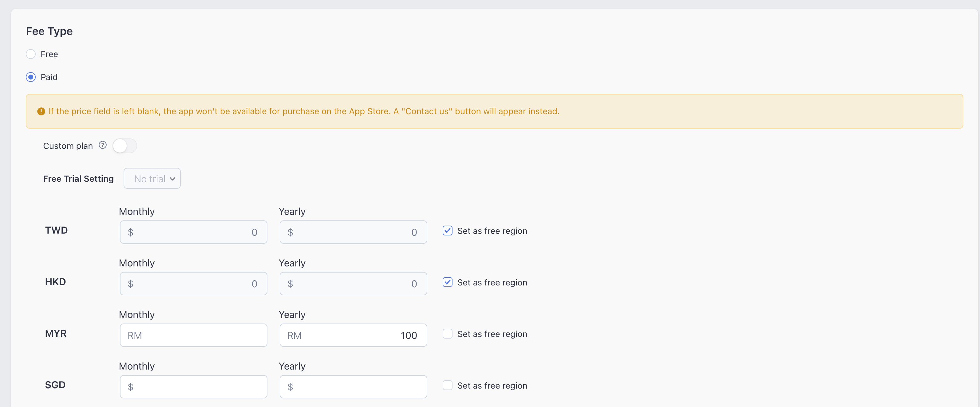The height and width of the screenshot is (407, 980).
Task: Click the No trial dropdown chevron arrow
Action: 172,179
